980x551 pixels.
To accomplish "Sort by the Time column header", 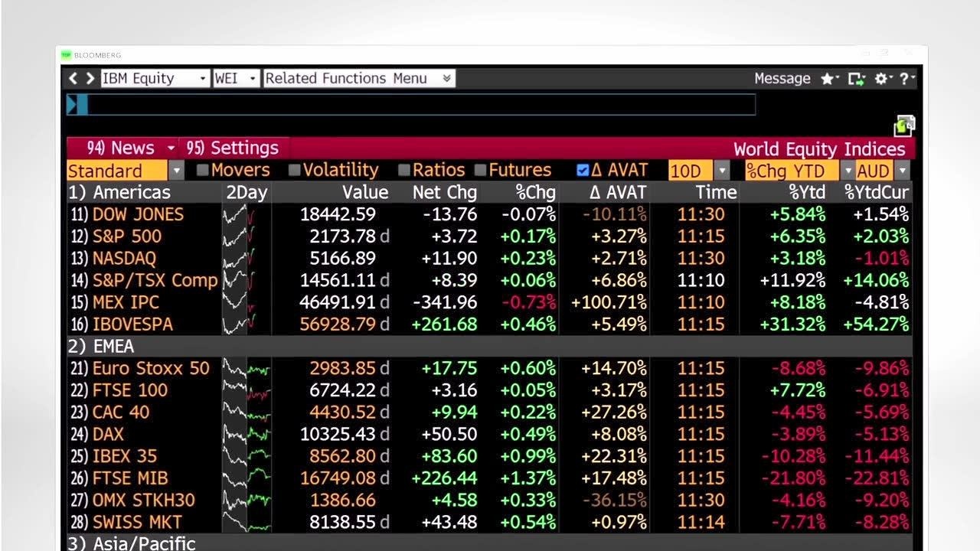I will (x=716, y=193).
